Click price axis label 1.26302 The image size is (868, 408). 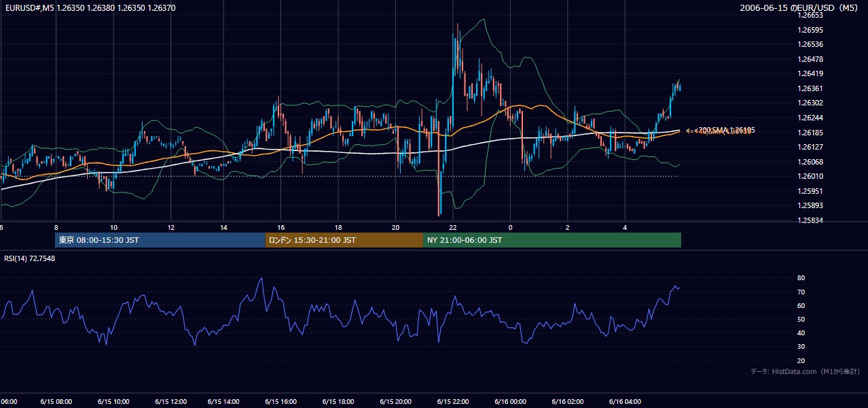(811, 103)
